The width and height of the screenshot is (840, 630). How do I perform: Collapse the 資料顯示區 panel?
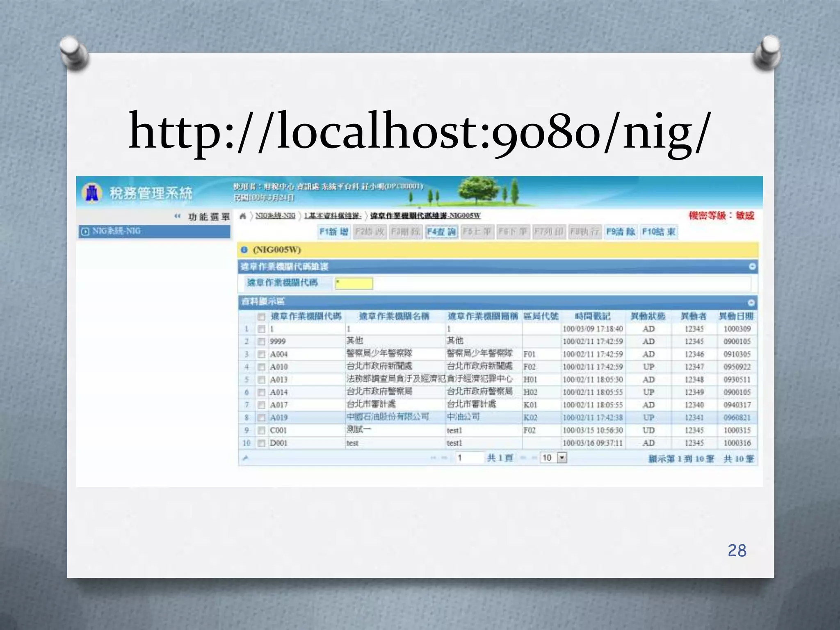[x=751, y=303]
